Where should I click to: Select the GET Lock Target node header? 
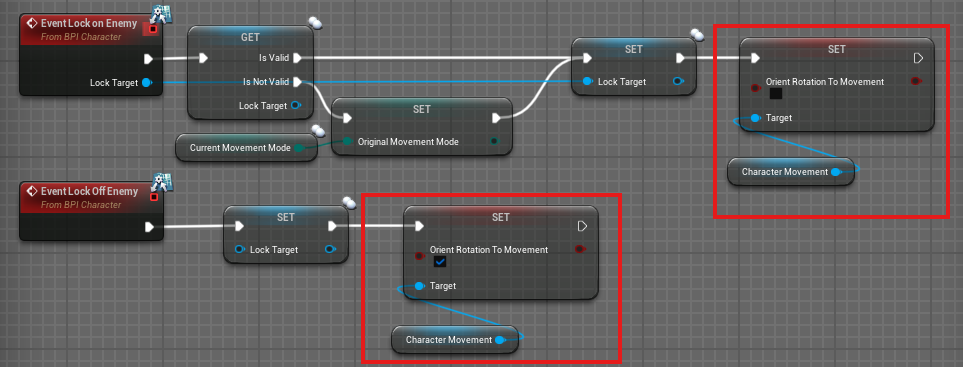251,37
